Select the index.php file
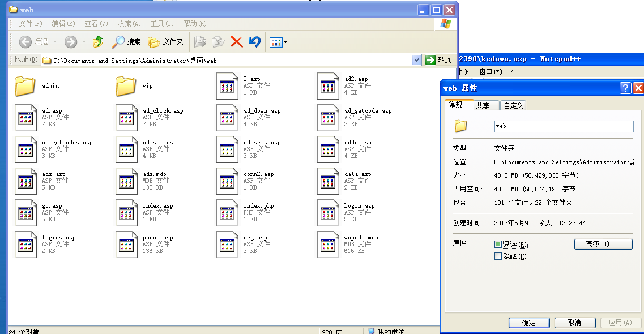This screenshot has width=644, height=334. coord(227,212)
